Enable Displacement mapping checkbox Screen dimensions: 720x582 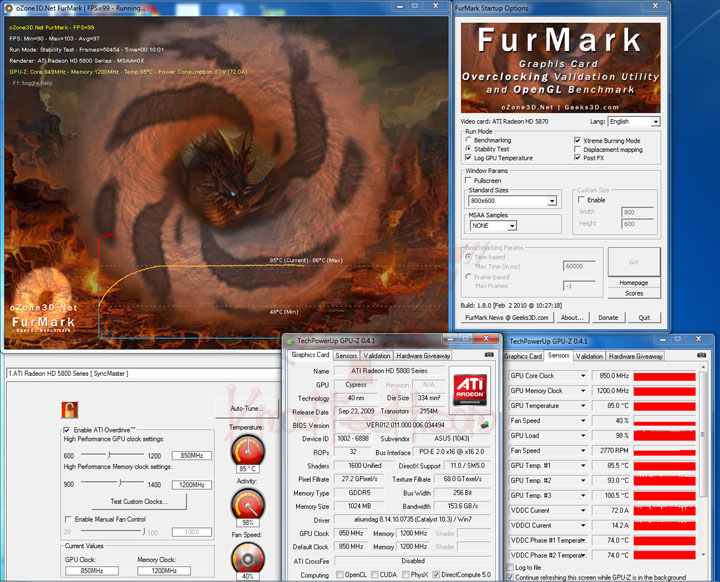[577, 149]
